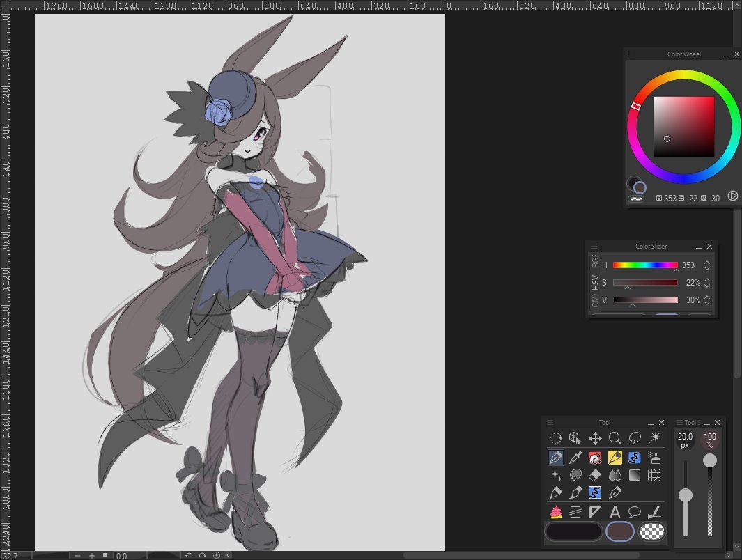Select the marker tool in the fourth tool row
This screenshot has height=560, width=742.
[556, 493]
